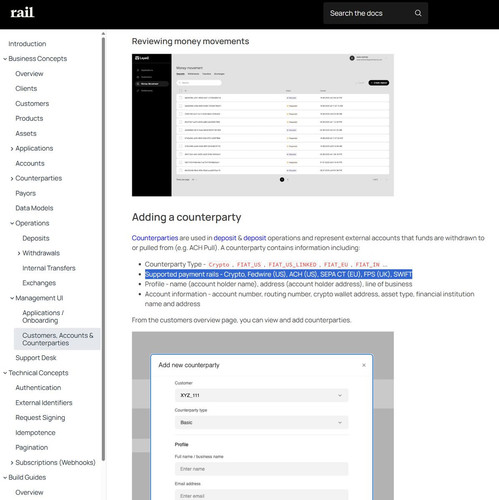Viewport: 499px width, 500px height.
Task: Open the Deposits page
Action: (36, 238)
